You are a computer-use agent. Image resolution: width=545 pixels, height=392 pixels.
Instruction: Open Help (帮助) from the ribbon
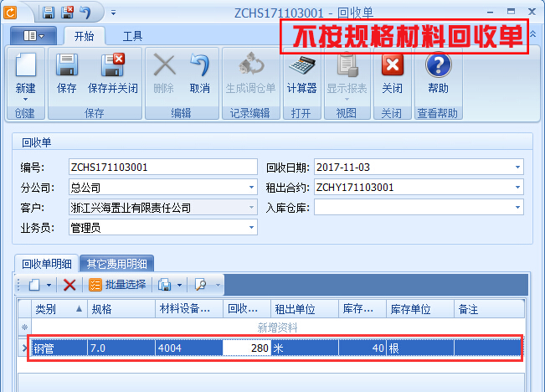point(438,67)
